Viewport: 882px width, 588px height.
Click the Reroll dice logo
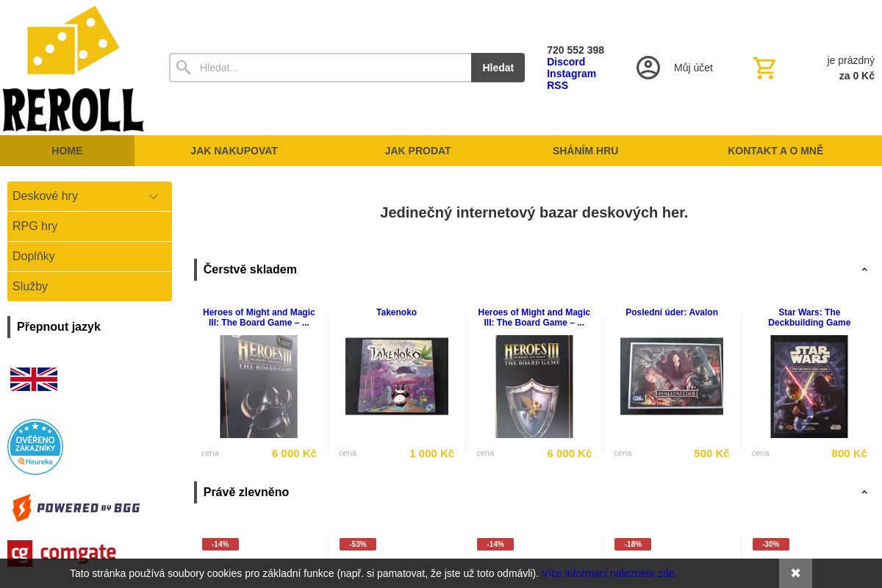[x=73, y=68]
